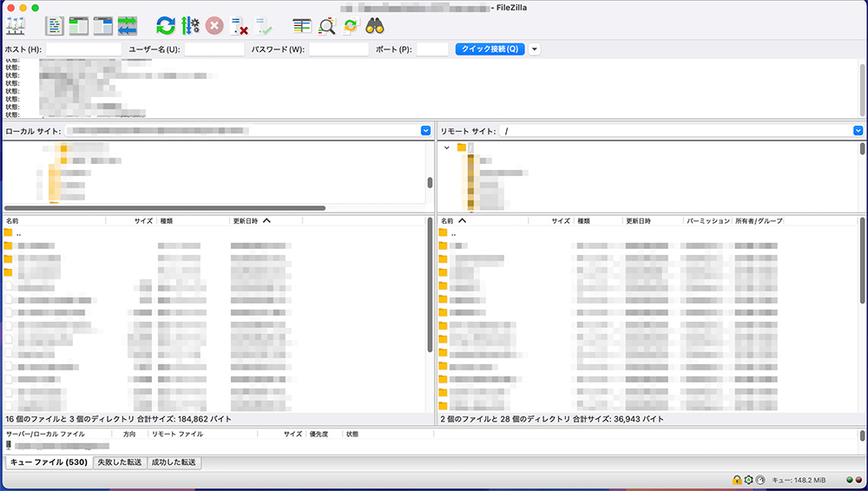Toggle local directory tree view
Screen dimensions: 868x491
79,26
